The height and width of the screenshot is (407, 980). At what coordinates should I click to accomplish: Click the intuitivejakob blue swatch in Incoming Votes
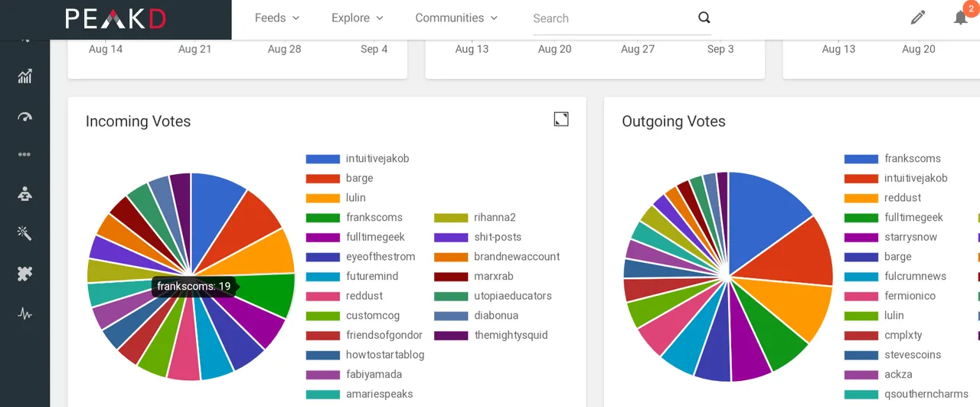point(322,159)
